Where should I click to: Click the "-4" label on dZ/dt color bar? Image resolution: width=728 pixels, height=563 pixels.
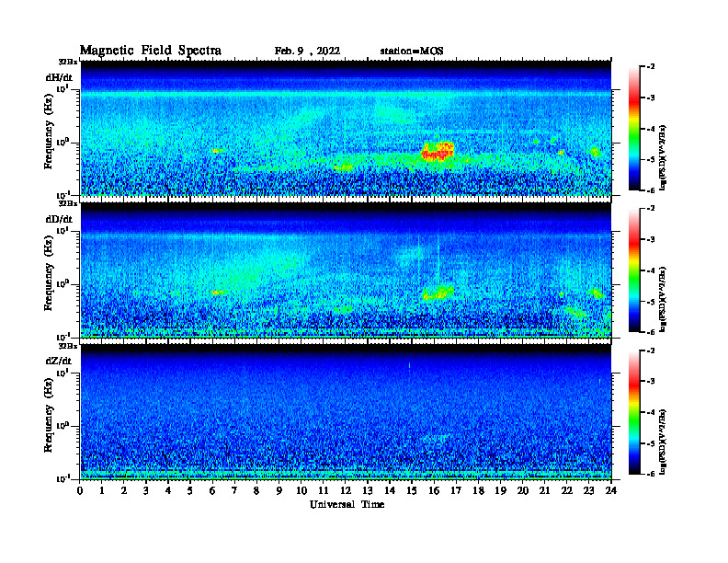coord(651,412)
